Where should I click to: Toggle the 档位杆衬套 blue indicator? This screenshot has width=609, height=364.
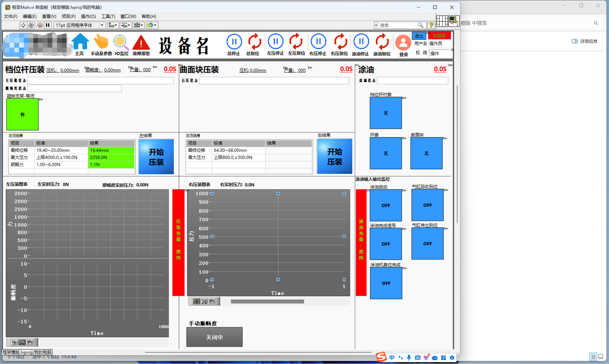point(386,113)
